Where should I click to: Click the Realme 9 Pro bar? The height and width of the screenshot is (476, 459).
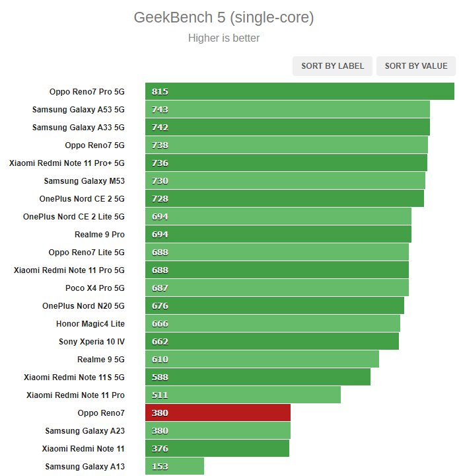[278, 234]
